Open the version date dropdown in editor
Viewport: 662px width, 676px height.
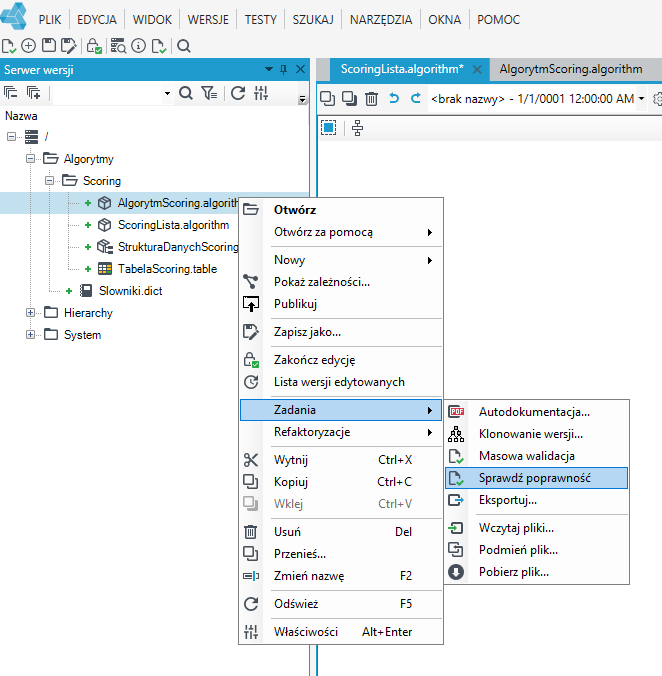coord(641,99)
